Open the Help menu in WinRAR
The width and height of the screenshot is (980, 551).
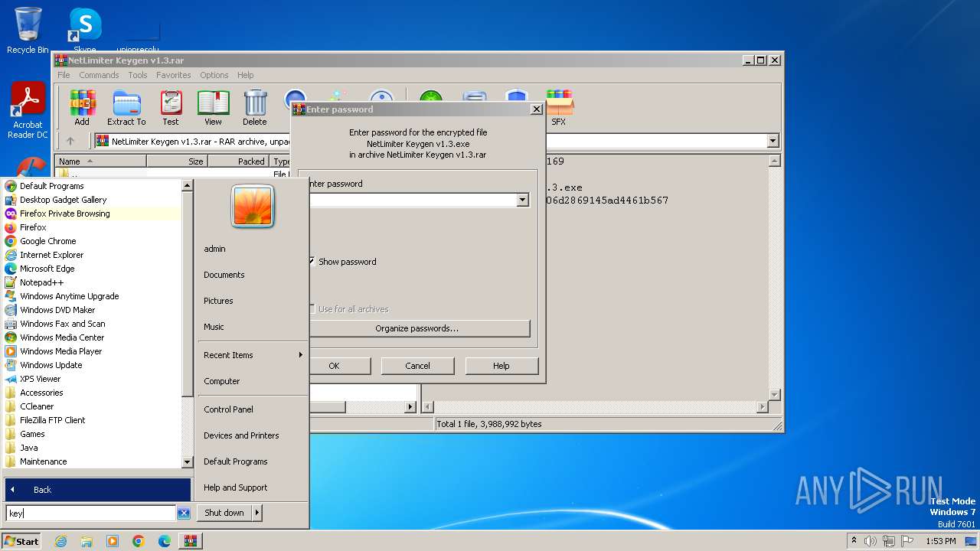(x=245, y=75)
